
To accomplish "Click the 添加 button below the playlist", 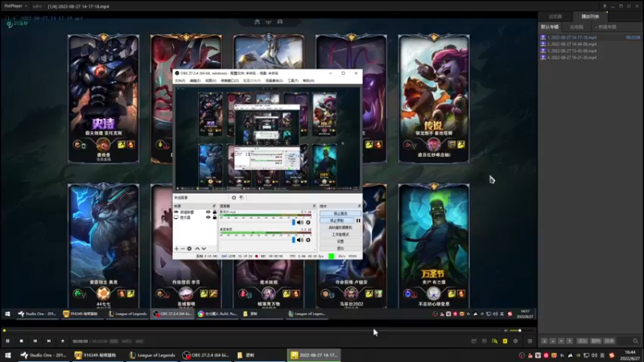I will click(x=582, y=341).
